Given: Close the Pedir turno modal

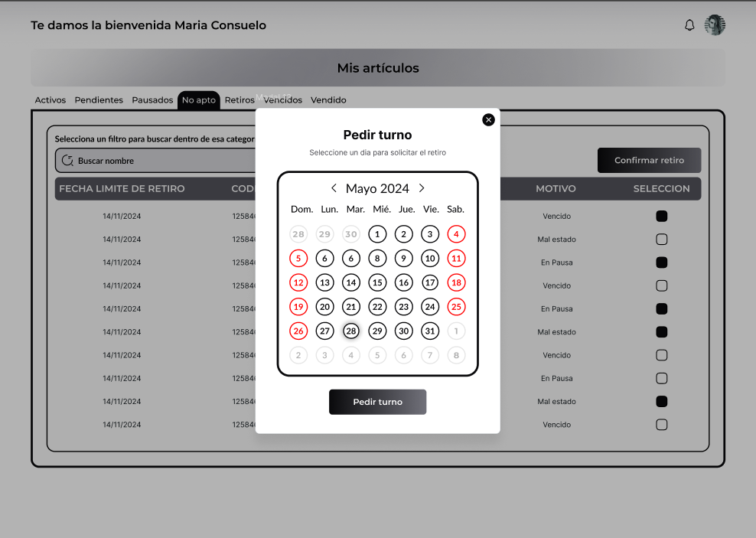Looking at the screenshot, I should click(x=488, y=120).
